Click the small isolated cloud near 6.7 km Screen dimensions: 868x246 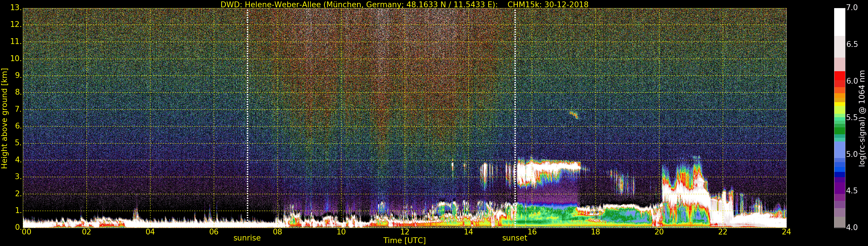click(573, 115)
